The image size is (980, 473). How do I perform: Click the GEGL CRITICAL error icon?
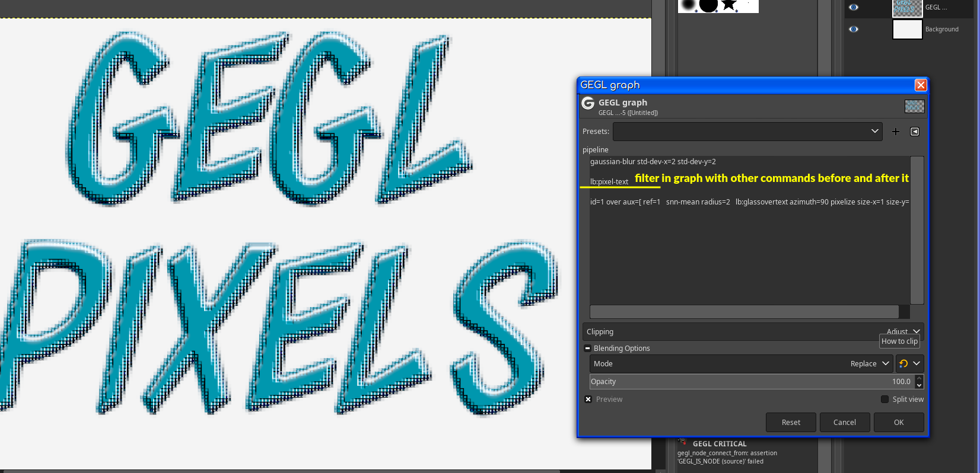pos(683,442)
